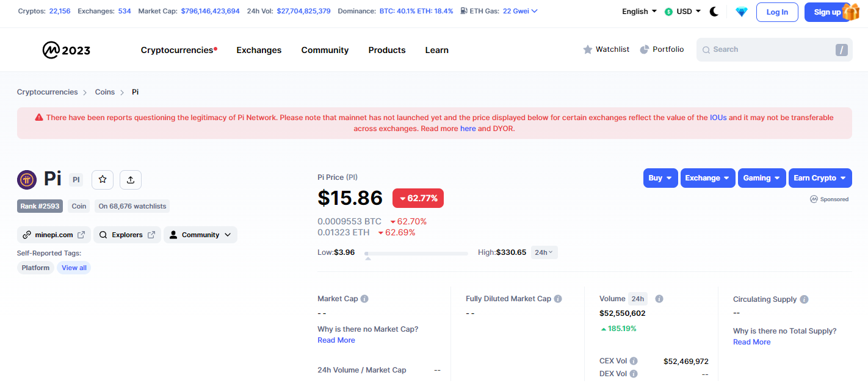The height and width of the screenshot is (389, 868).
Task: Click the CoinMarketCap 2023 logo
Action: coord(66,50)
